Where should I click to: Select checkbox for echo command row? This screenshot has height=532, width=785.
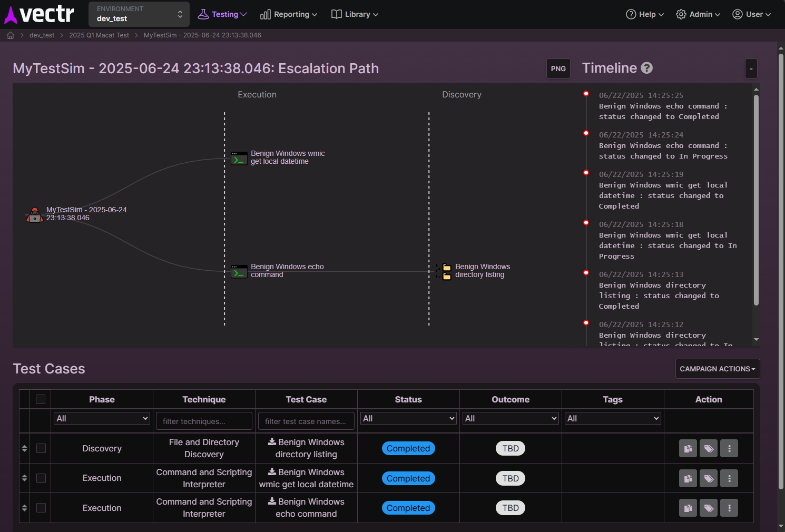[x=41, y=508]
